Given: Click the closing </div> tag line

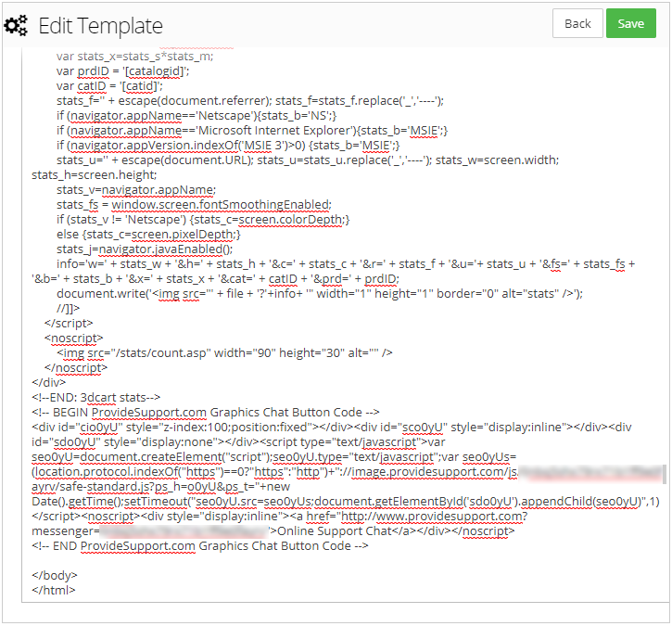Looking at the screenshot, I should click(x=49, y=382).
